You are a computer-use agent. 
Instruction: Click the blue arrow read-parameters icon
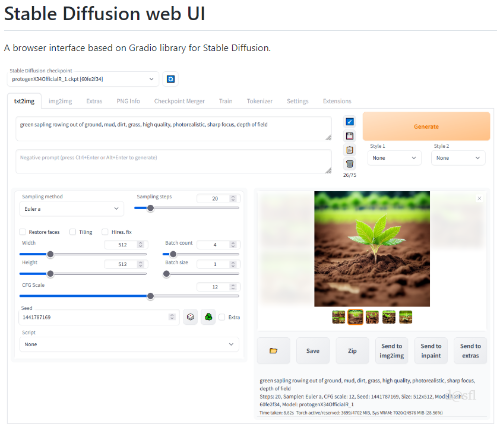pyautogui.click(x=349, y=121)
